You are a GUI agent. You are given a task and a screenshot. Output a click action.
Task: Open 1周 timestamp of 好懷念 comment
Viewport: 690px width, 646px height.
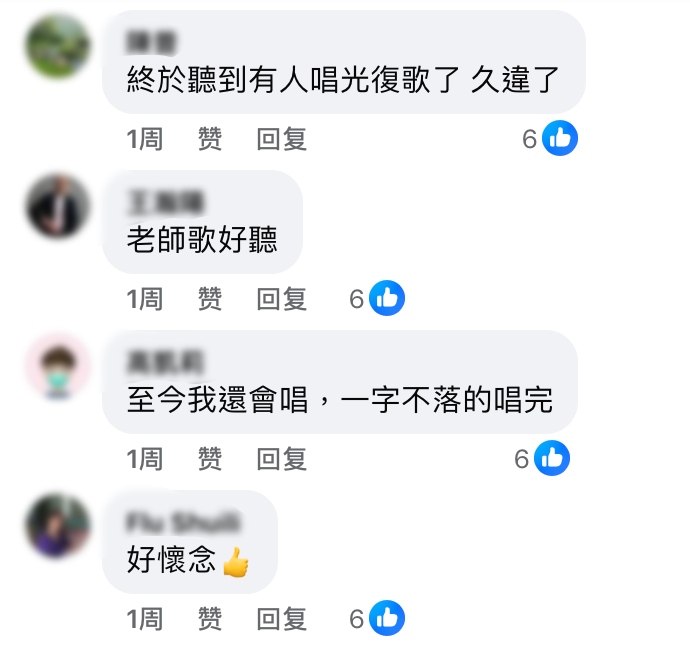coord(145,619)
